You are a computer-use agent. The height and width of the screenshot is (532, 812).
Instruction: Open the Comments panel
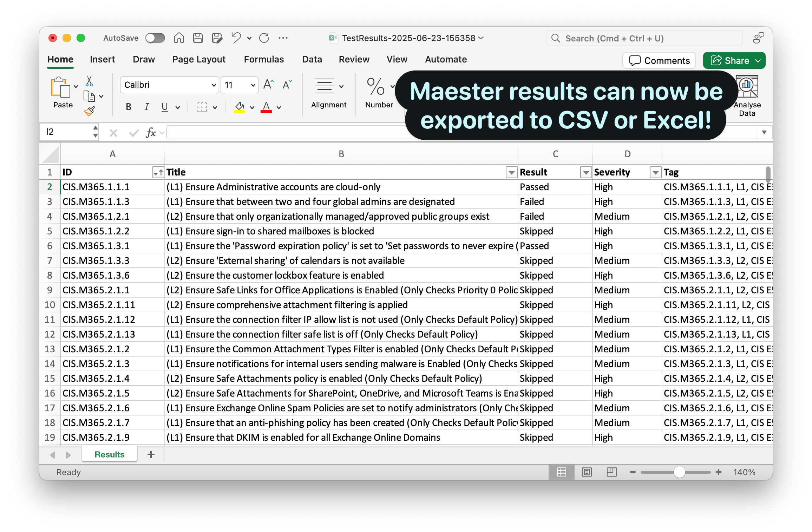659,60
